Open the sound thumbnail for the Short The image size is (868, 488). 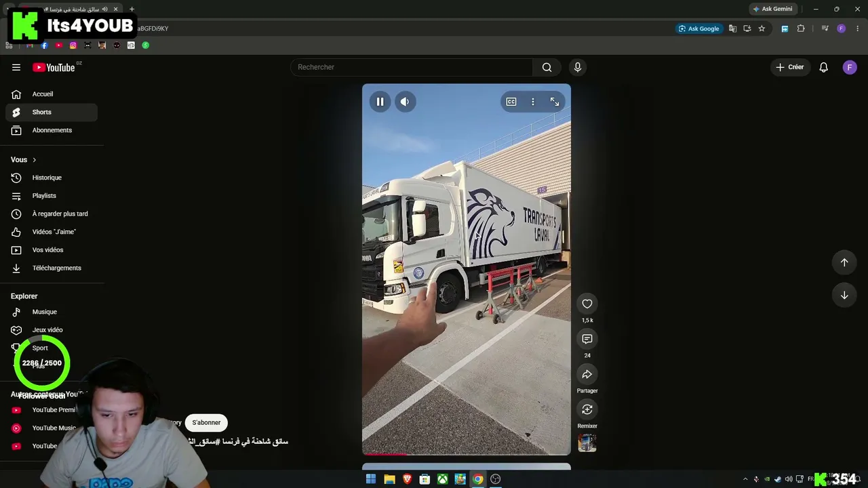[x=587, y=443]
